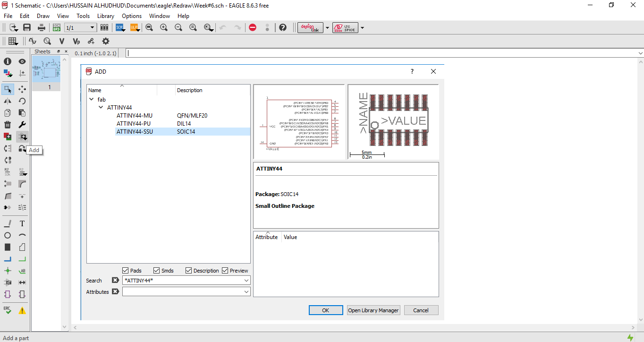Select the Delete trash can tool

[8, 125]
